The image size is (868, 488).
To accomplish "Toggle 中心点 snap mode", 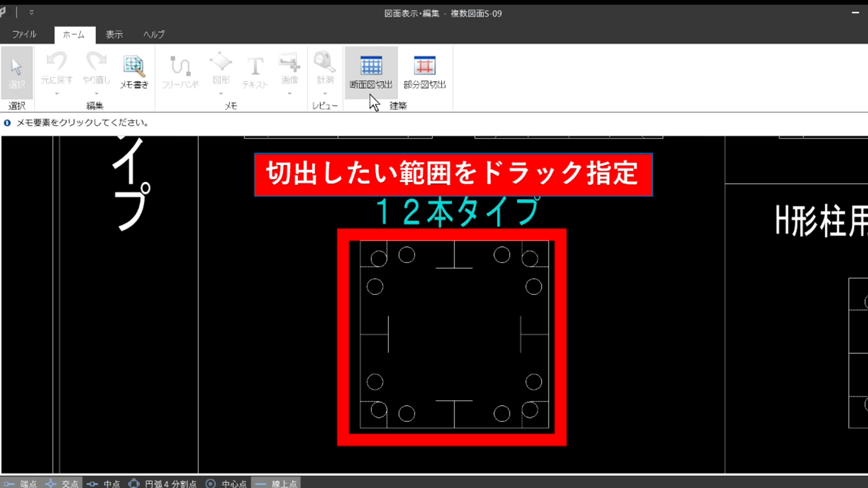I will [226, 483].
